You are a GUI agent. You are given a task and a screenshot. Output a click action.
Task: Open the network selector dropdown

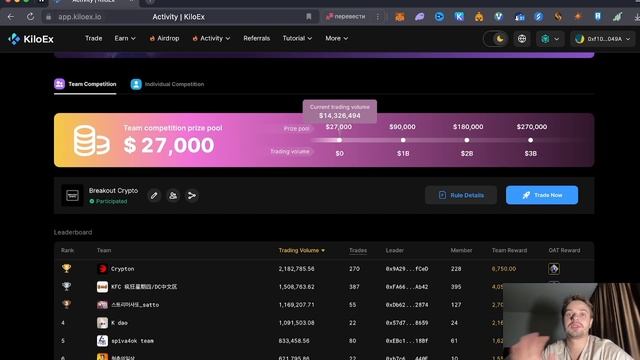click(550, 39)
